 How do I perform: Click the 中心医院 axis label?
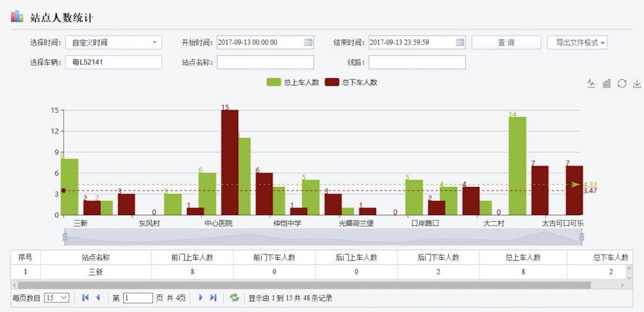[x=218, y=224]
